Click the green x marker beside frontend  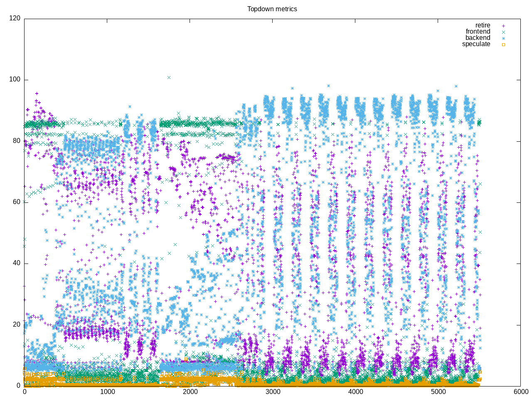coord(503,32)
